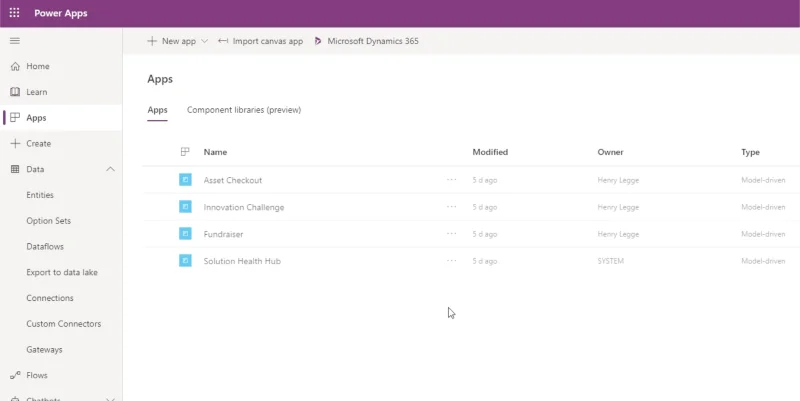Expand the New app dropdown chevron
800x401 pixels.
(x=205, y=41)
